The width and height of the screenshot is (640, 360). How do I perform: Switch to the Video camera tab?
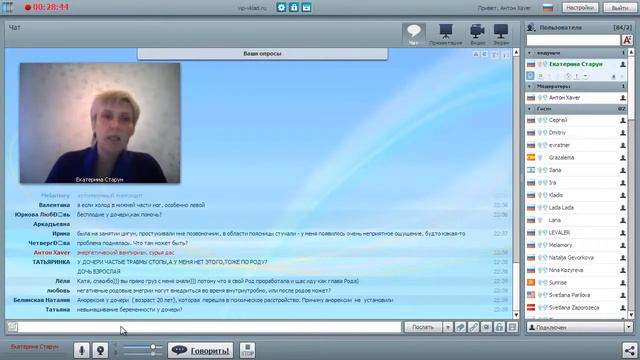point(477,34)
